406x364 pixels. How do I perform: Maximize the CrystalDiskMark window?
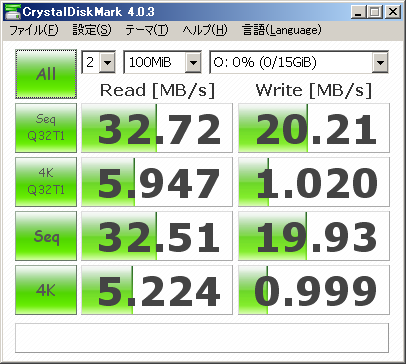pyautogui.click(x=375, y=12)
